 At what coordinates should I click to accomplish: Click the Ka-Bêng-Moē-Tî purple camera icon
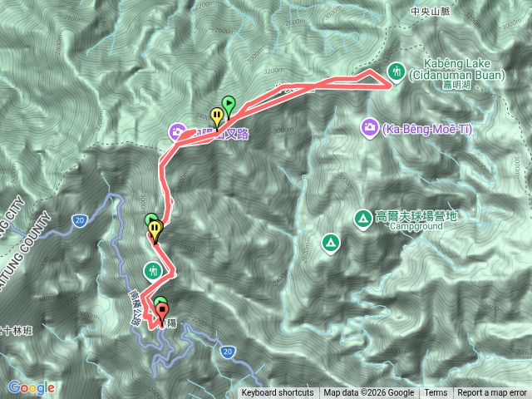pyautogui.click(x=369, y=128)
